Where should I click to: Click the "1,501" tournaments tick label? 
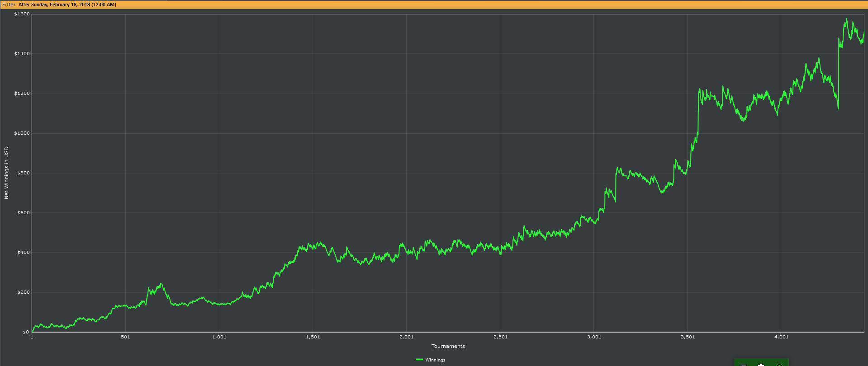(x=313, y=337)
